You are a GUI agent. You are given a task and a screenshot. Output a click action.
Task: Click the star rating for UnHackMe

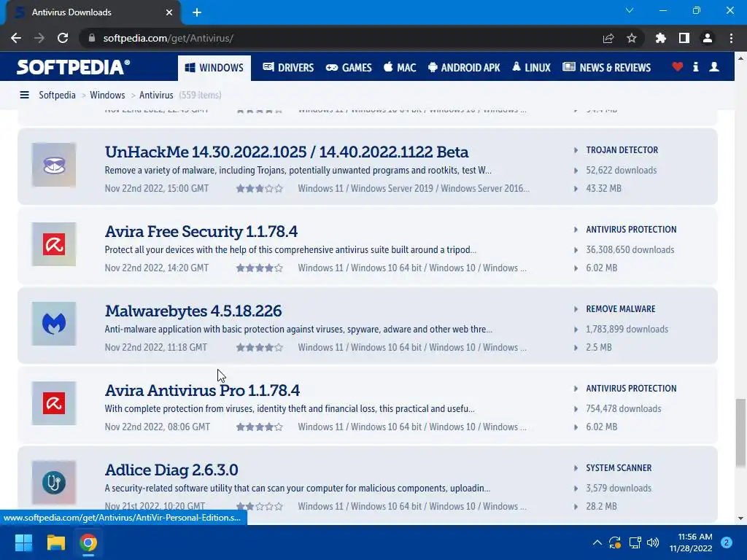pyautogui.click(x=260, y=189)
